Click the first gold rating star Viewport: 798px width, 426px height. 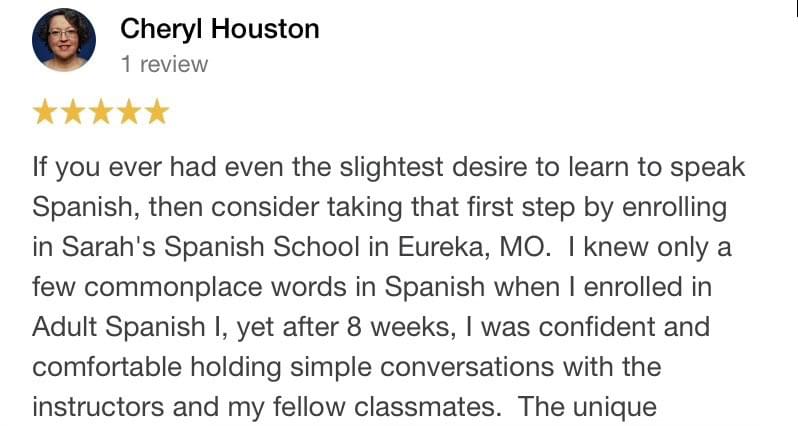coord(45,112)
